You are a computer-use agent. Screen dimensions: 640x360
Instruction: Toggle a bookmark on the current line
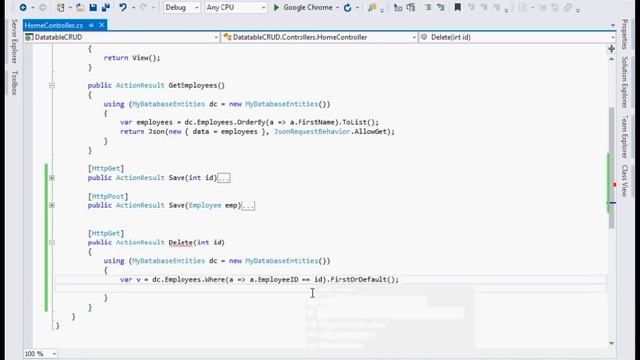458,7
